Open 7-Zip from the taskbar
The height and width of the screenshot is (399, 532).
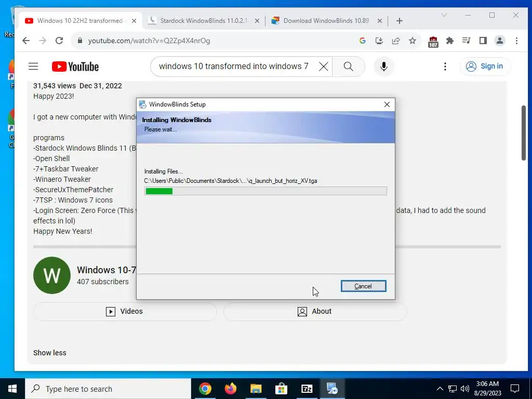[307, 389]
